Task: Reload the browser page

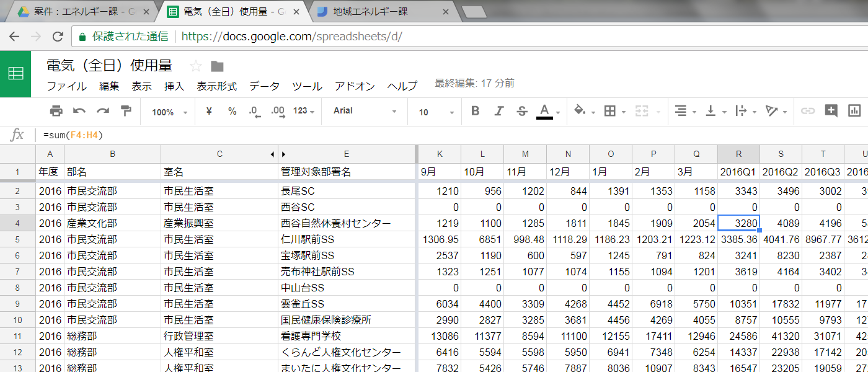Action: (x=58, y=37)
